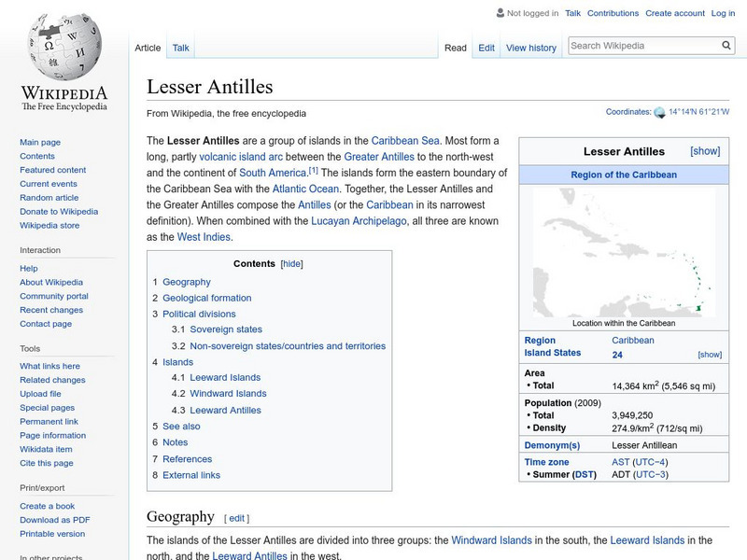Click the coordinates globe icon

pos(660,112)
